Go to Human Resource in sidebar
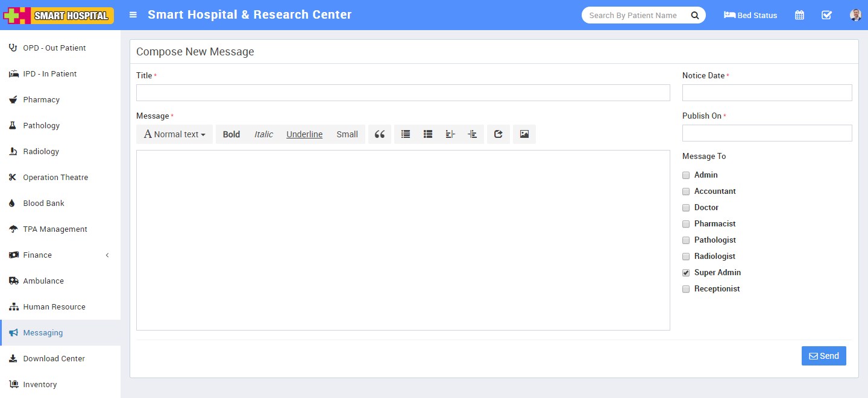 54,307
